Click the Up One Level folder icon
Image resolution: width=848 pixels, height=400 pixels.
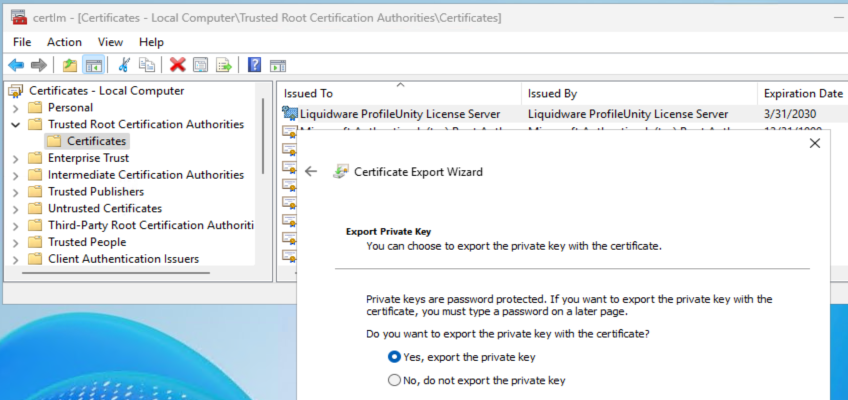pyautogui.click(x=70, y=66)
